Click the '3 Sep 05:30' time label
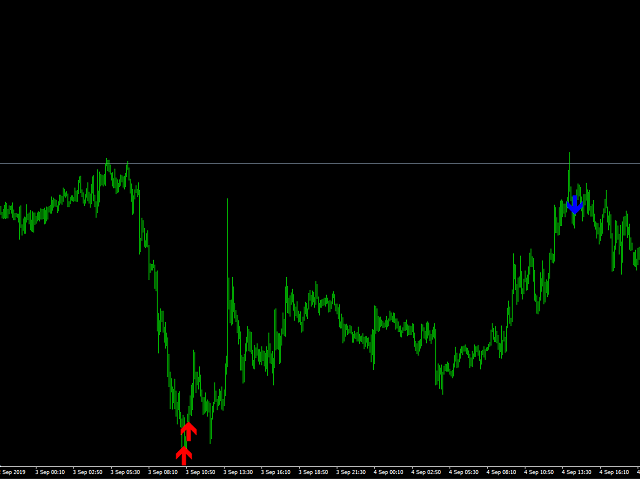This screenshot has width=640, height=480. (125, 472)
